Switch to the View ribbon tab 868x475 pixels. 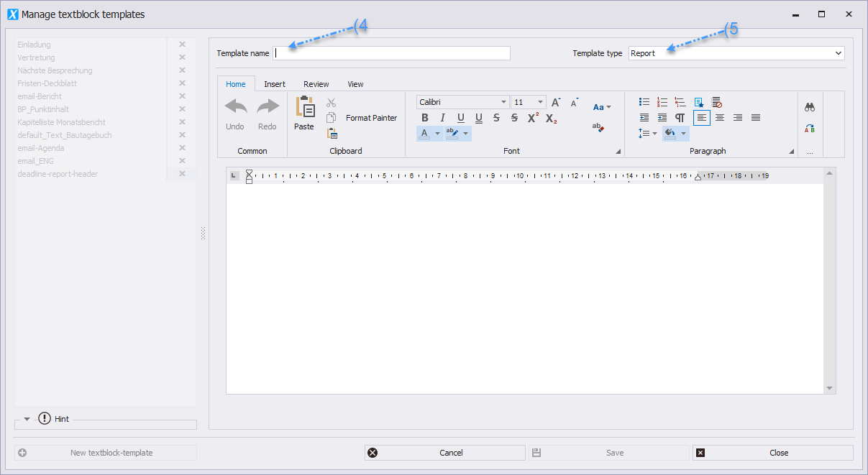355,84
